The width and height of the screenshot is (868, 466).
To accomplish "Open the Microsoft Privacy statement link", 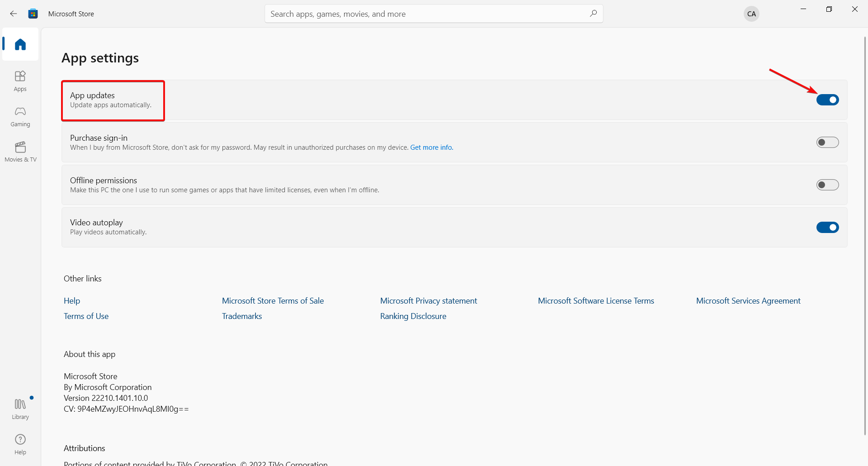I will pos(429,301).
